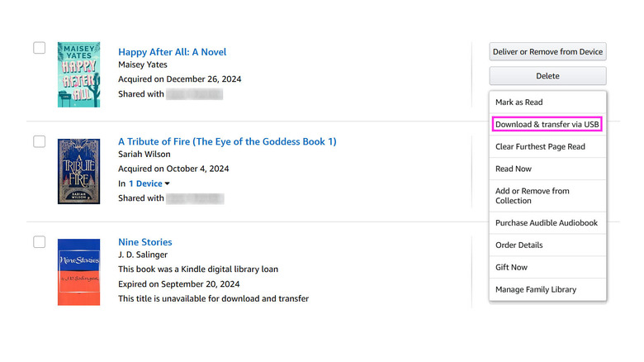Check the box for Happy After All
Viewport: 644px width, 362px height.
click(39, 48)
